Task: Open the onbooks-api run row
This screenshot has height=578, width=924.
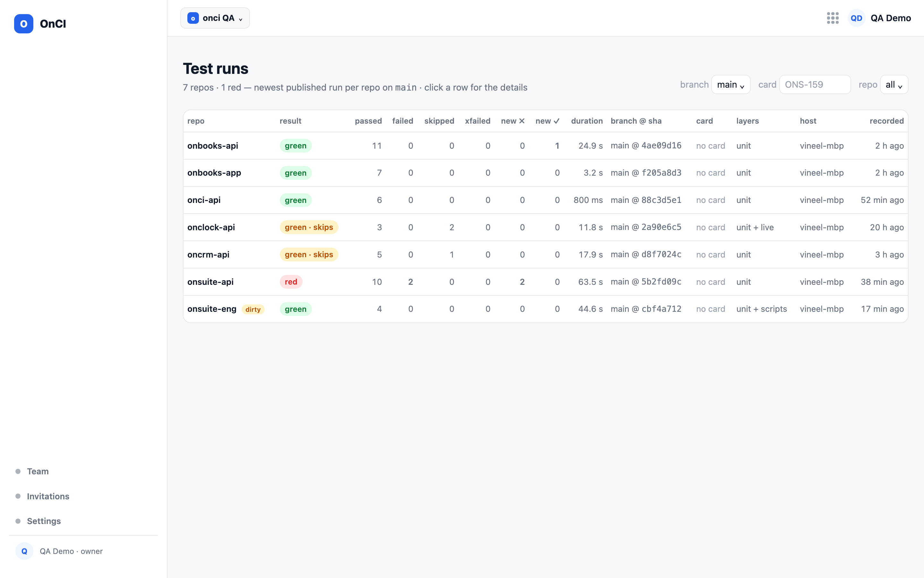Action: coord(545,146)
